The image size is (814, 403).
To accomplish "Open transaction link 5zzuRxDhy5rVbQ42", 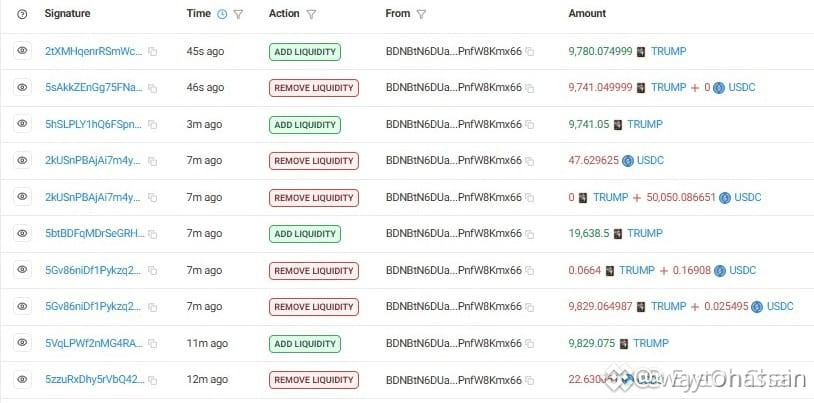I will click(x=93, y=380).
